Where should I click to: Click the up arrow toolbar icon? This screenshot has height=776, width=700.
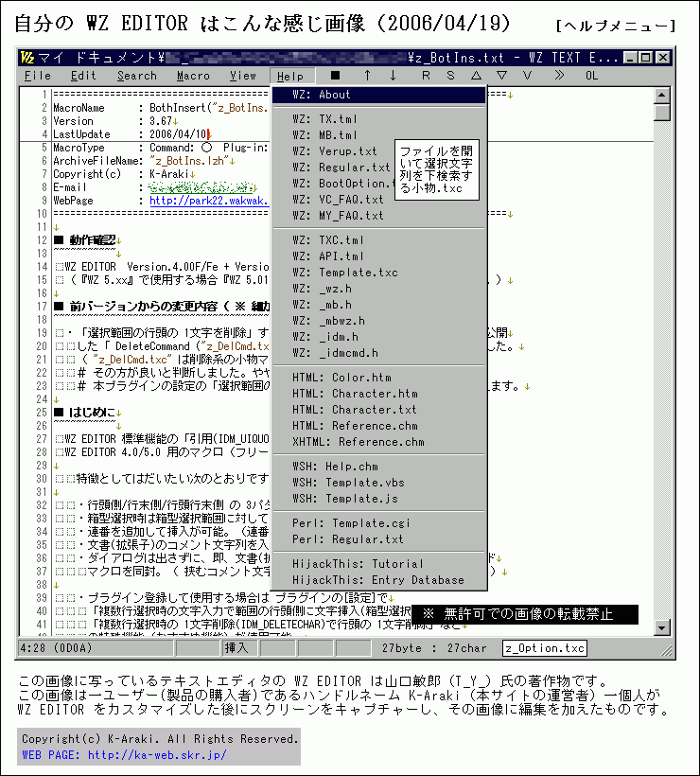[x=367, y=76]
